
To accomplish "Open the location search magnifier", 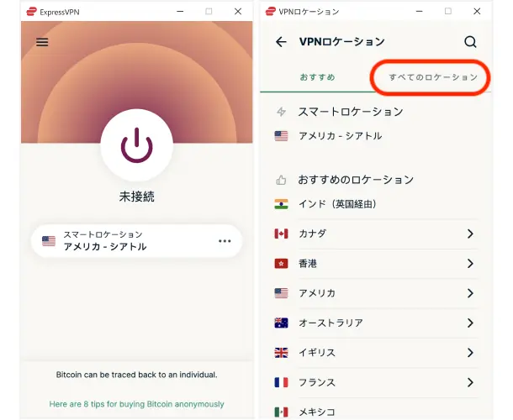I will 470,42.
